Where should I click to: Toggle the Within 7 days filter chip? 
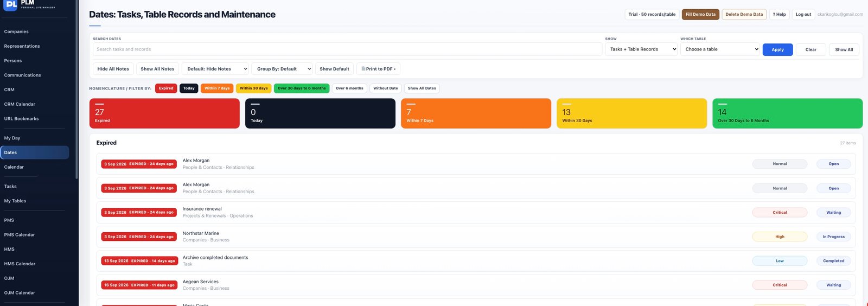click(x=217, y=88)
